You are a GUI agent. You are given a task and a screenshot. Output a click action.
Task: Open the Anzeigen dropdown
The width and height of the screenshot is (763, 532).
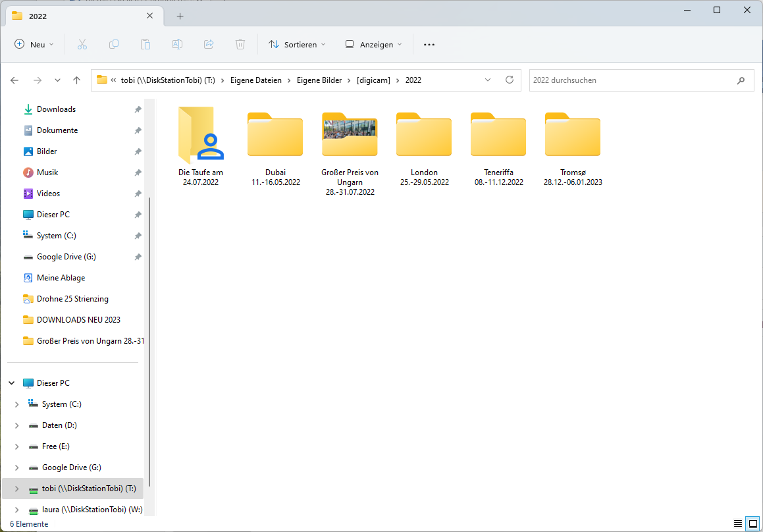click(374, 44)
